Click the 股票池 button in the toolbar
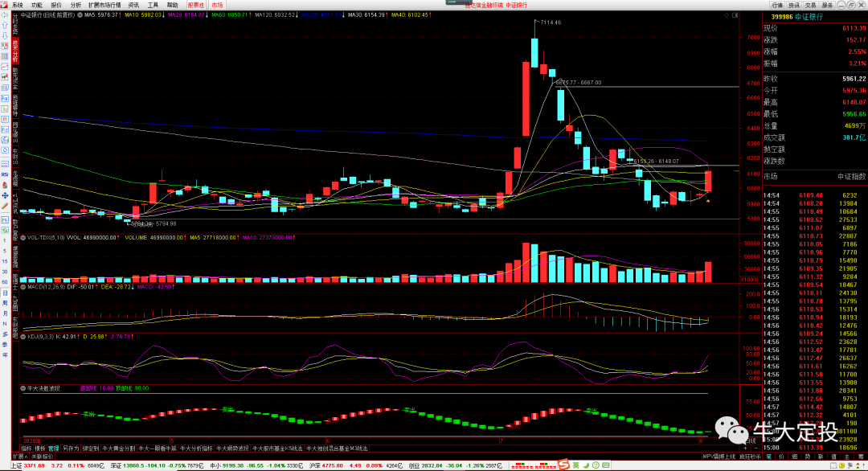 (x=196, y=5)
